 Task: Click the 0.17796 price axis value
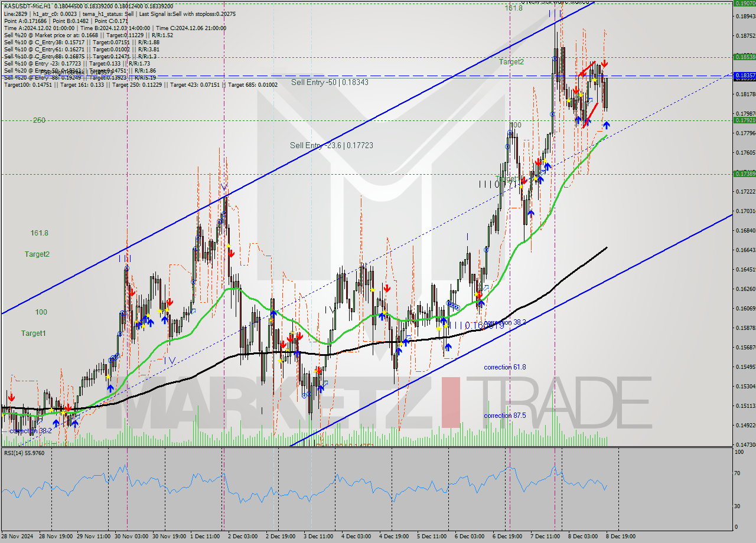tap(745, 133)
